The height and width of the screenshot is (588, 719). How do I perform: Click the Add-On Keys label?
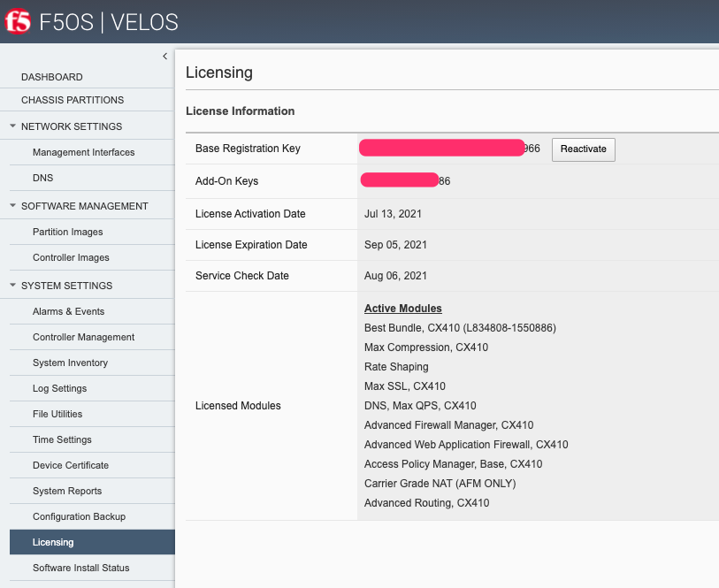click(226, 181)
